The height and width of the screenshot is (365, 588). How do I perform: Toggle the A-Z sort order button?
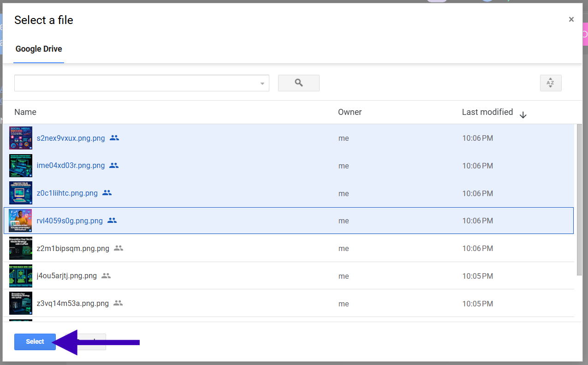[x=550, y=83]
